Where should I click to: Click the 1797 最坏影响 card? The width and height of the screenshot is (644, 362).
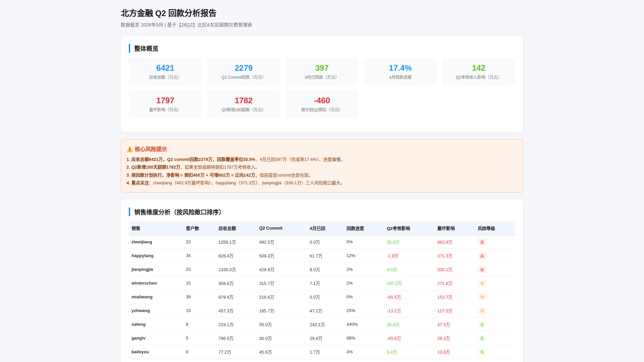click(165, 104)
